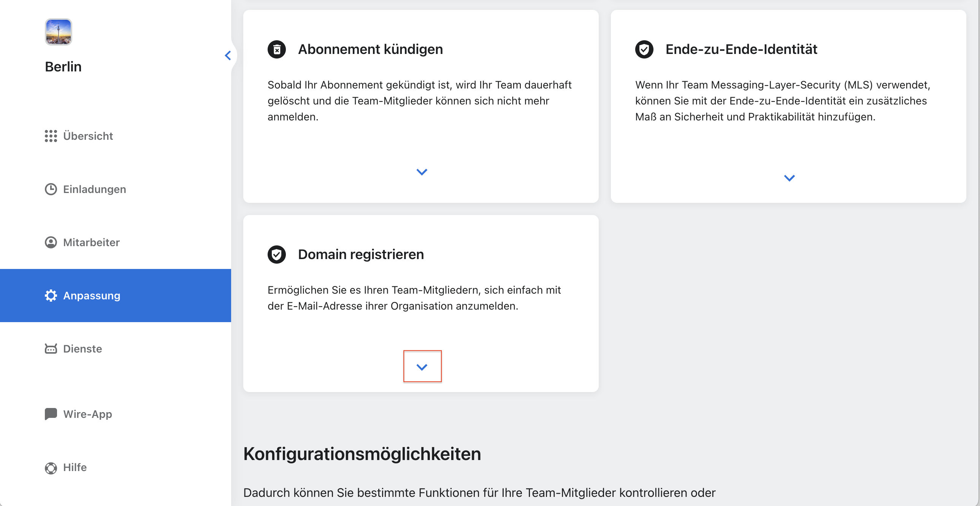Click the shield icon beside Ende-zu-Ende-Identität

pos(644,49)
